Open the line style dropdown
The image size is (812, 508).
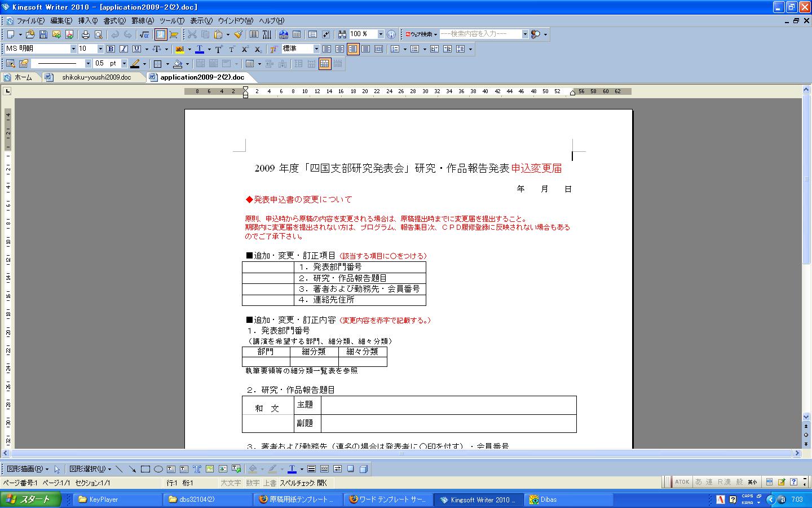88,64
